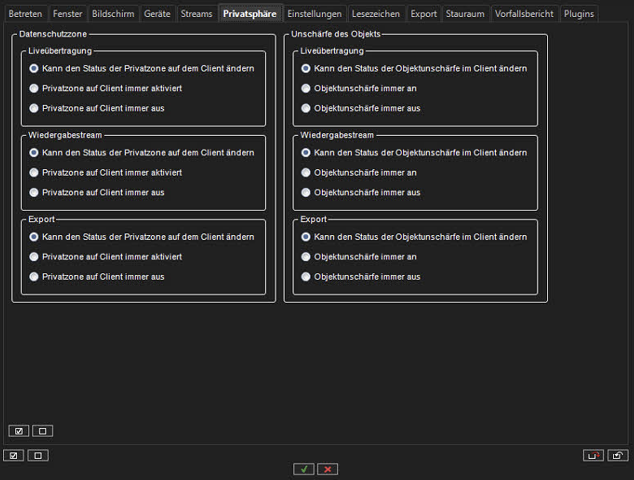634x480 pixels.
Task: Select Wiedergabestream 'Kann den Status der Privatzone' option
Action: (142, 152)
